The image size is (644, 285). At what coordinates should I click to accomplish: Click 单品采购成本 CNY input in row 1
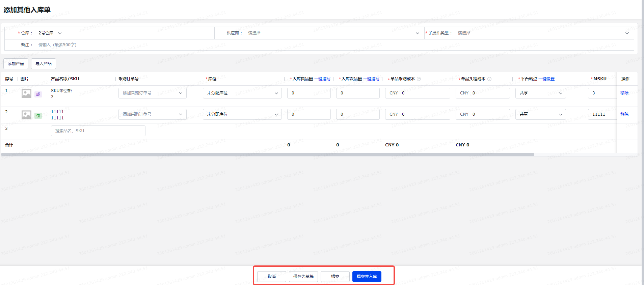click(418, 93)
